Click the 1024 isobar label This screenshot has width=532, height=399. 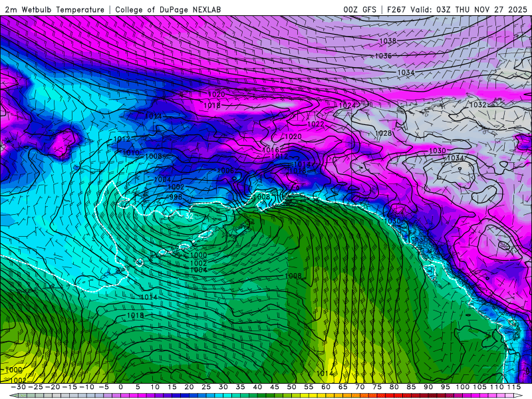click(347, 106)
